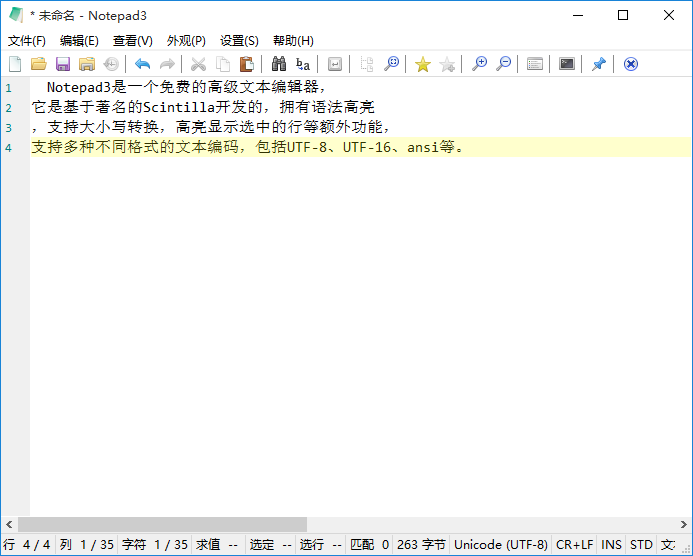Image resolution: width=693 pixels, height=556 pixels.
Task: Toggle word wrap toolbar icon
Action: point(335,64)
